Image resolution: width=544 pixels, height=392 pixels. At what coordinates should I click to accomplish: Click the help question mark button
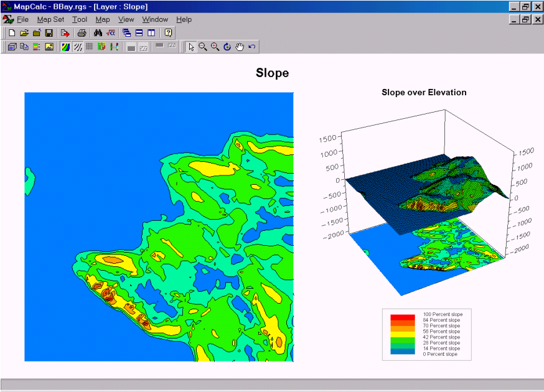168,32
